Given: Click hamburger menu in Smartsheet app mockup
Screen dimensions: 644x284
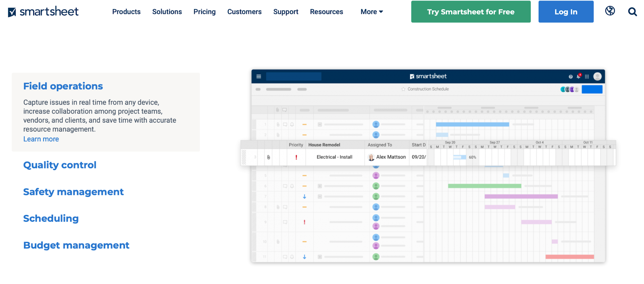Looking at the screenshot, I should [x=259, y=76].
